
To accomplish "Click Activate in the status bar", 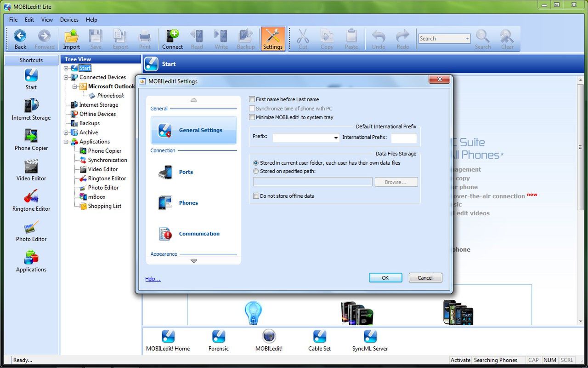I will click(460, 360).
